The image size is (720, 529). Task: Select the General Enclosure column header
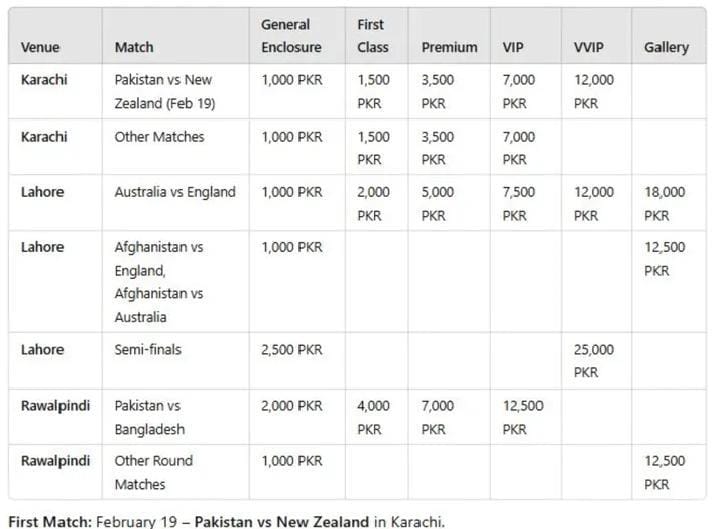click(292, 36)
